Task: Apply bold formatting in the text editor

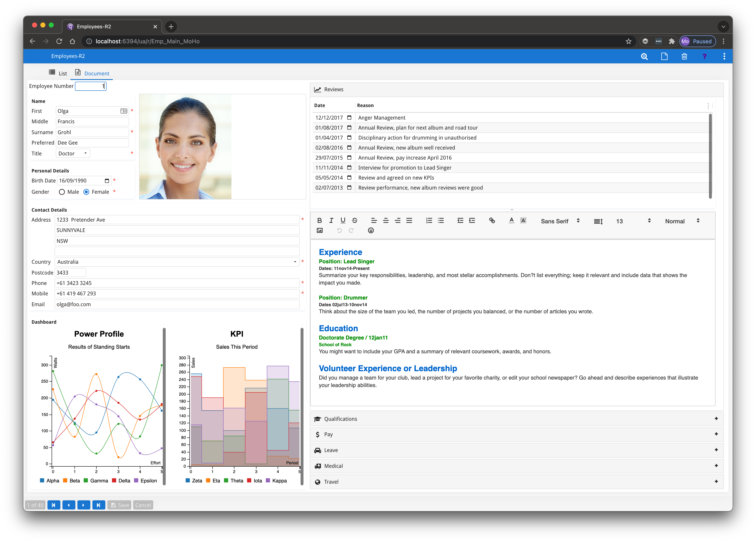Action: click(320, 220)
